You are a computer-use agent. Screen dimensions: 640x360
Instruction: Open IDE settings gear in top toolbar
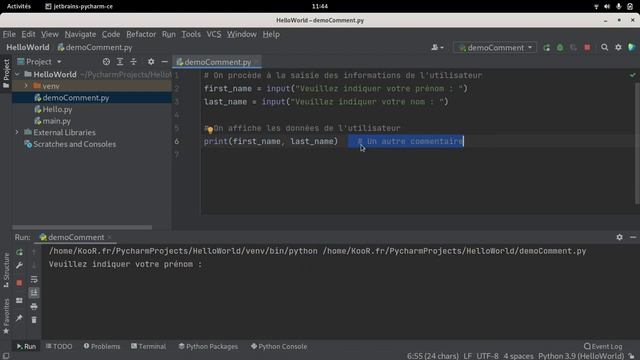click(618, 47)
